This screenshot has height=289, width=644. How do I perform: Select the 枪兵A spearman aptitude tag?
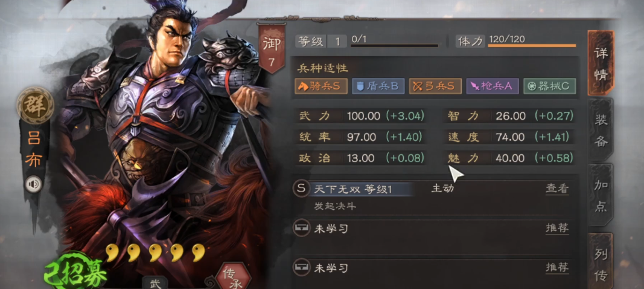(493, 86)
